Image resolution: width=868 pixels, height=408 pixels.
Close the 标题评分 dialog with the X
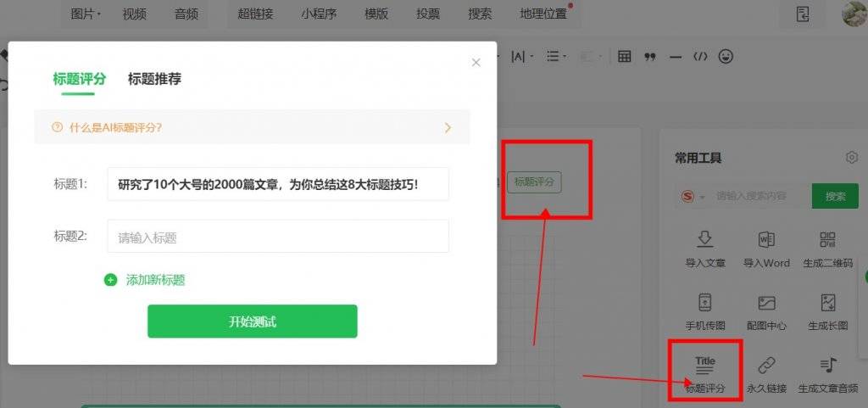pyautogui.click(x=476, y=63)
